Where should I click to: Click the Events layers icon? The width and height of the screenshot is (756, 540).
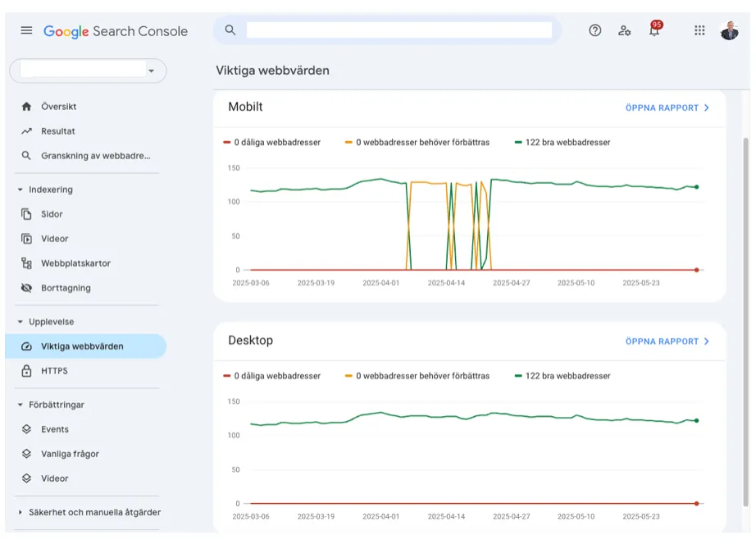tap(26, 429)
